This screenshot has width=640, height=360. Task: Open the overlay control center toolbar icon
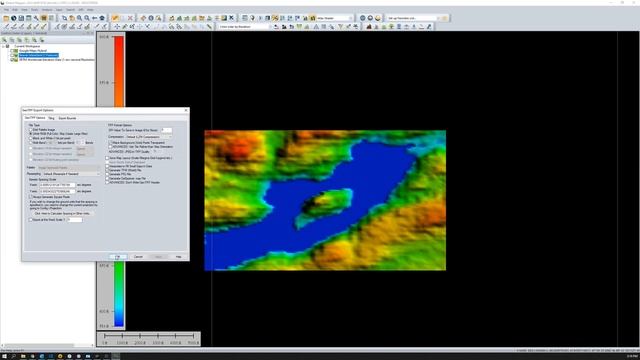(x=44, y=18)
